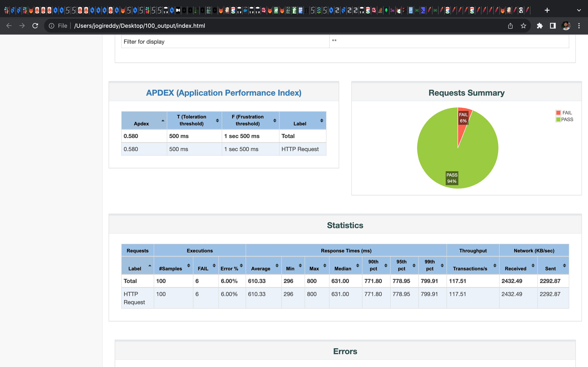
Task: Open the Chrome three-dot menu
Action: coord(579,26)
